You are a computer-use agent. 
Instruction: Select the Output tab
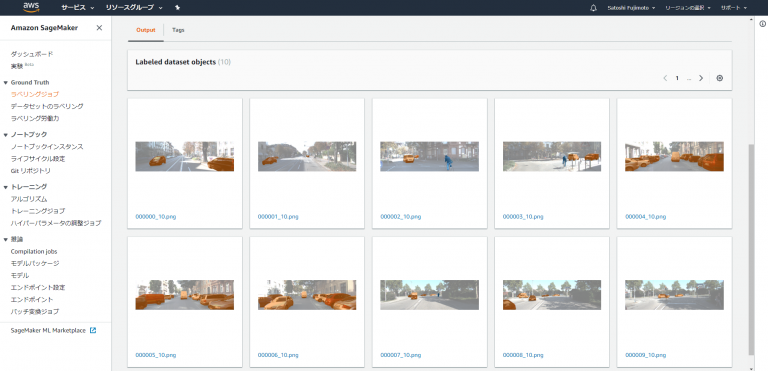point(146,30)
